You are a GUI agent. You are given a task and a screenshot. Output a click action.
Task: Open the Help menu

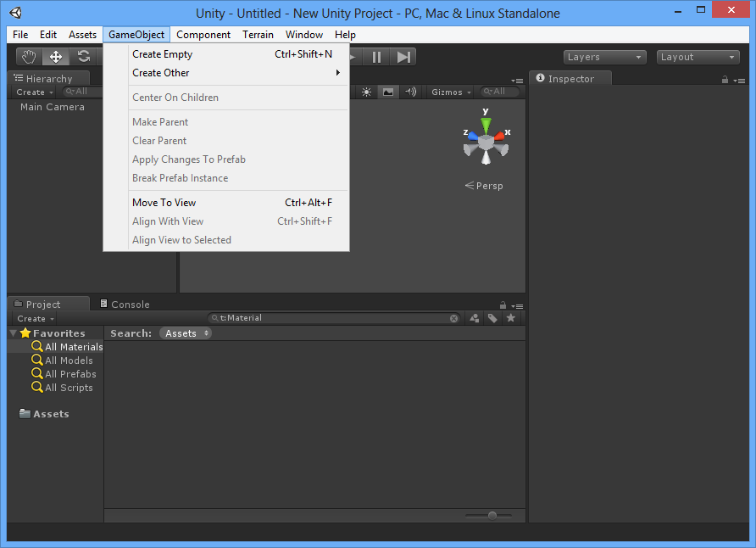pyautogui.click(x=345, y=35)
